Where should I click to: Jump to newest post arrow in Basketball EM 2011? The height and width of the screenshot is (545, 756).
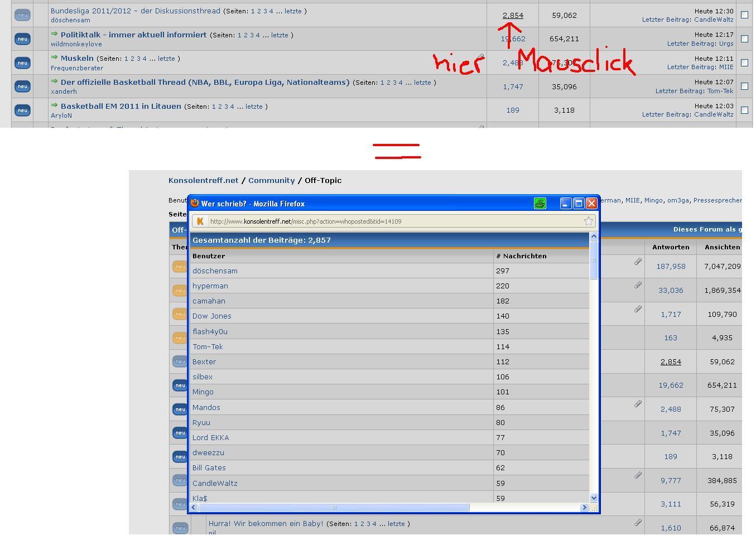54,105
